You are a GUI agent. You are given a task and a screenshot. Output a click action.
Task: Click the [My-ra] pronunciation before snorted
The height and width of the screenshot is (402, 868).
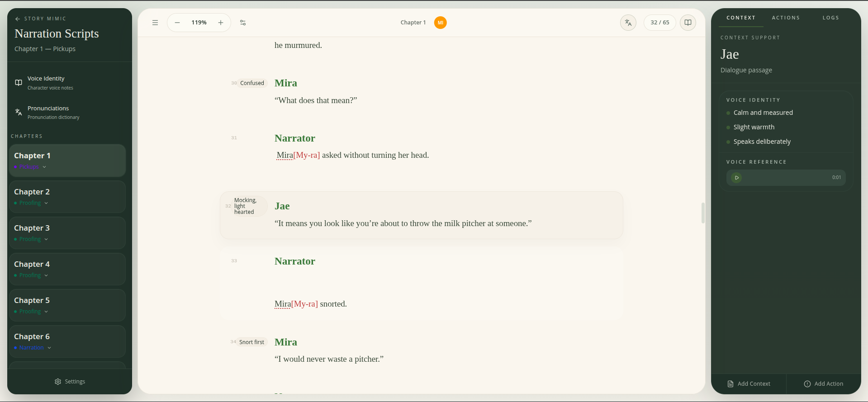point(304,304)
